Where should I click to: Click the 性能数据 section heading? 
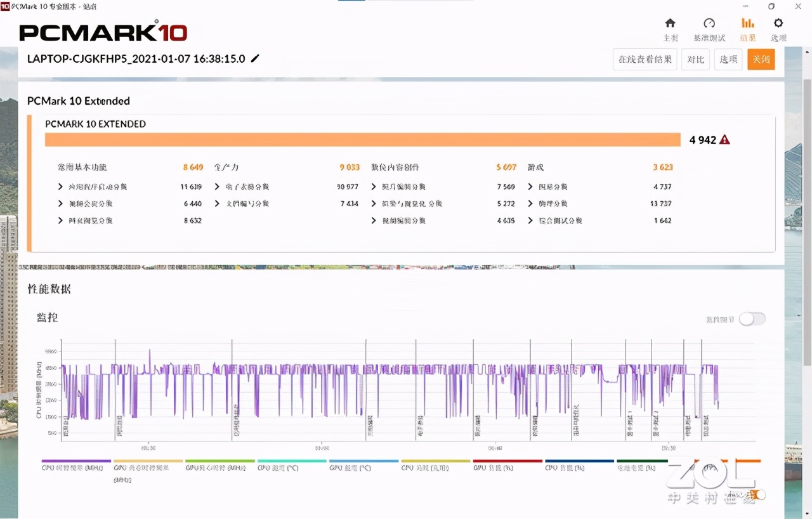click(49, 289)
